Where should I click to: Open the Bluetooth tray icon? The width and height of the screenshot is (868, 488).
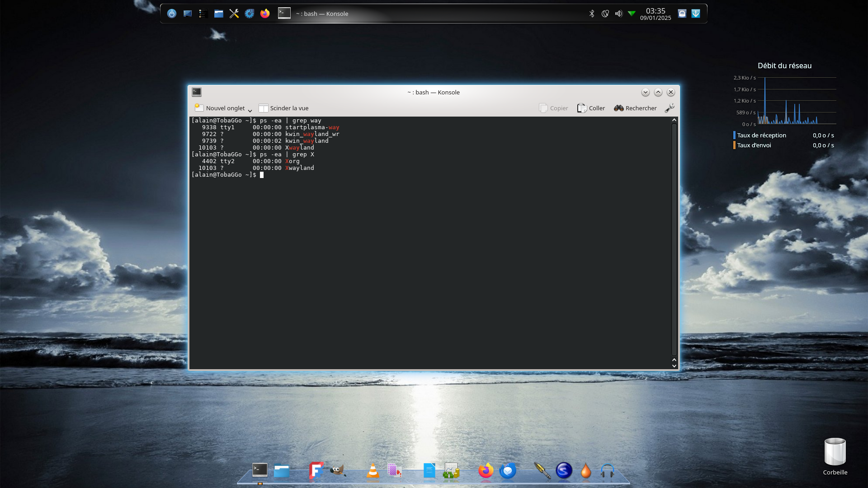click(x=592, y=14)
